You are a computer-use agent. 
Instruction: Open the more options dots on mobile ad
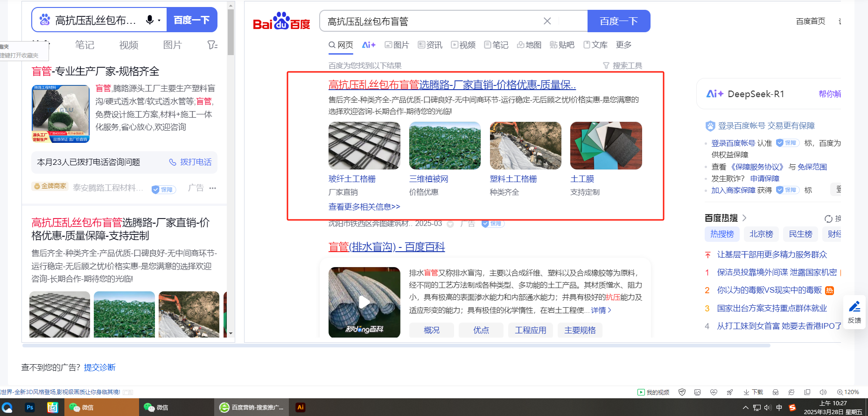point(213,188)
